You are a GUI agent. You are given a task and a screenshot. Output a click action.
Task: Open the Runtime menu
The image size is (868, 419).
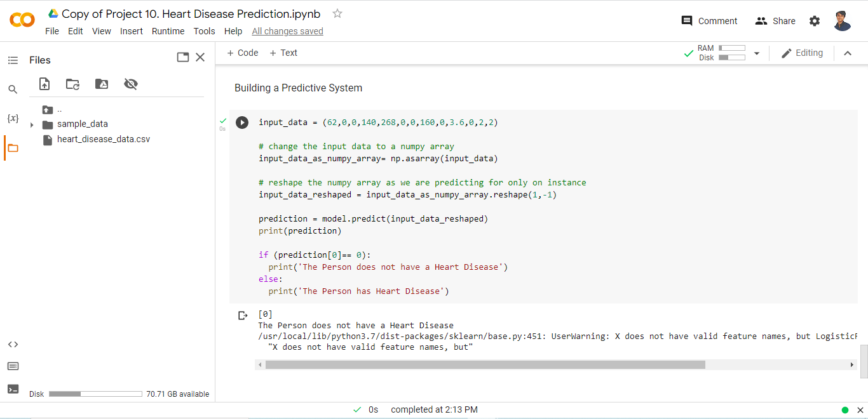(168, 31)
